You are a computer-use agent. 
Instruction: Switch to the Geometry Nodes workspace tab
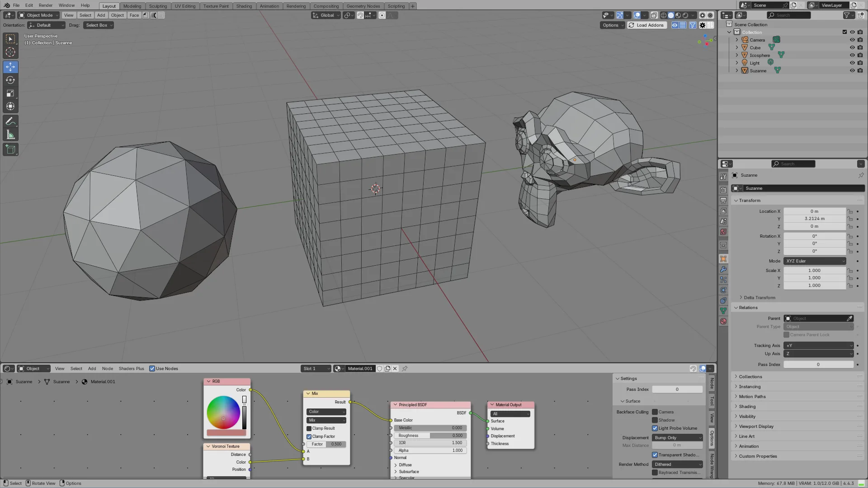click(363, 6)
